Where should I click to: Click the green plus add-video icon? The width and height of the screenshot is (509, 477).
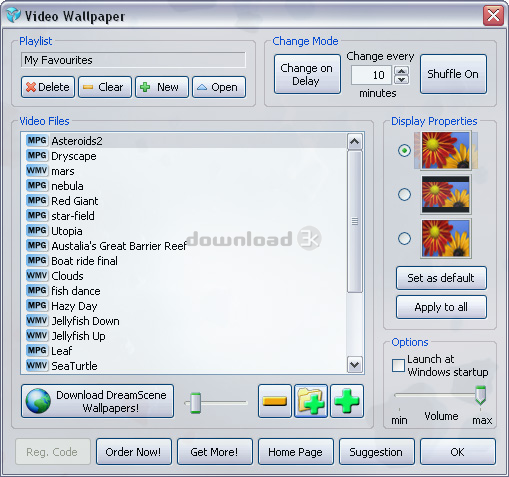[347, 401]
